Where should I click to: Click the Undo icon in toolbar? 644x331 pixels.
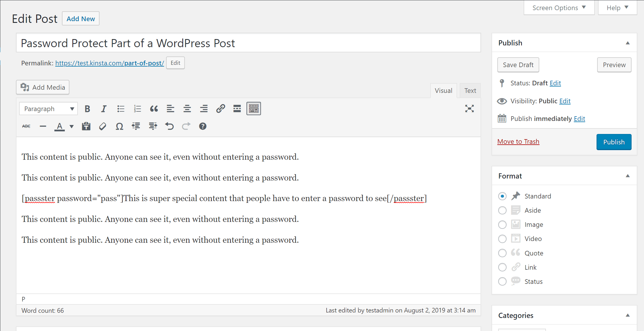pyautogui.click(x=169, y=126)
